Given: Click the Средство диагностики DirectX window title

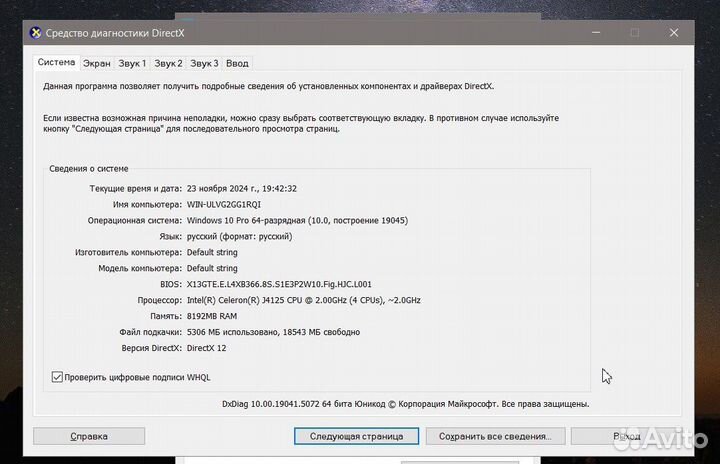Looking at the screenshot, I should (x=115, y=33).
